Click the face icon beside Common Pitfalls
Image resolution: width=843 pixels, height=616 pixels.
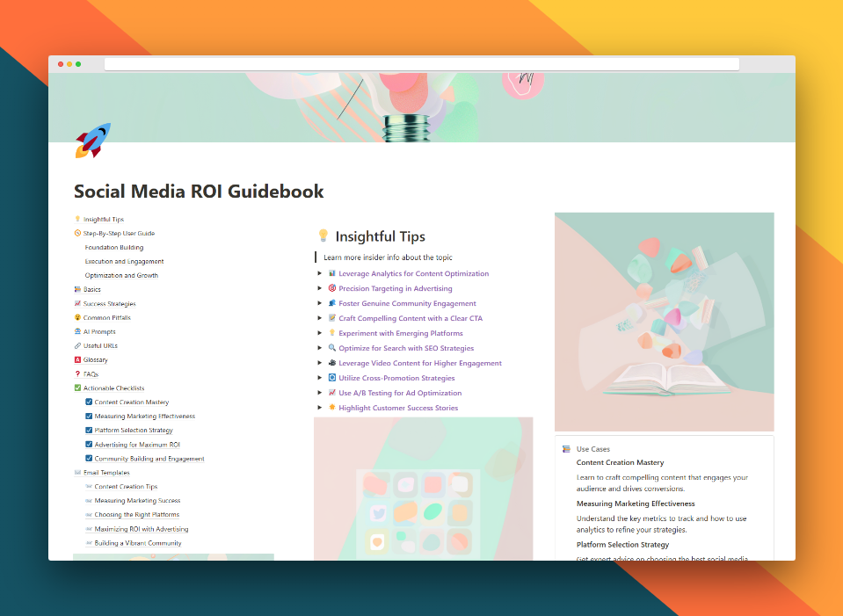[x=77, y=317]
